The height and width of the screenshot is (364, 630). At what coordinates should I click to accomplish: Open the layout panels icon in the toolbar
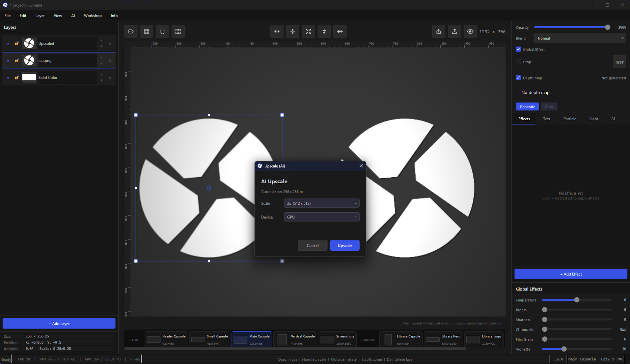(178, 31)
